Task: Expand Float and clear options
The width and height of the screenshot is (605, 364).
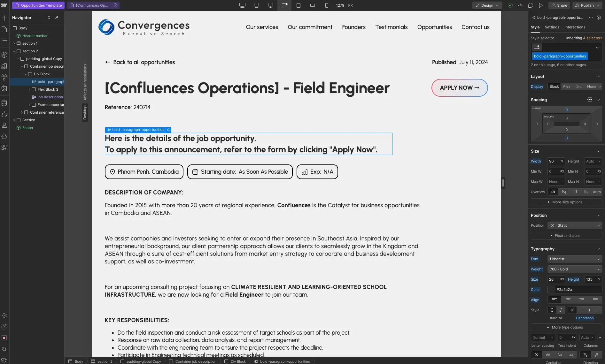Action: [566, 236]
